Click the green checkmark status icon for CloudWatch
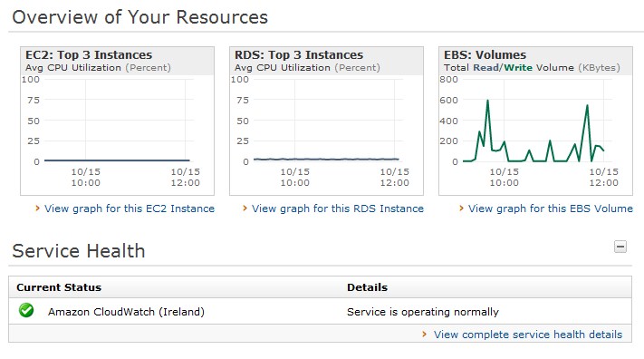The image size is (644, 359). coord(26,310)
